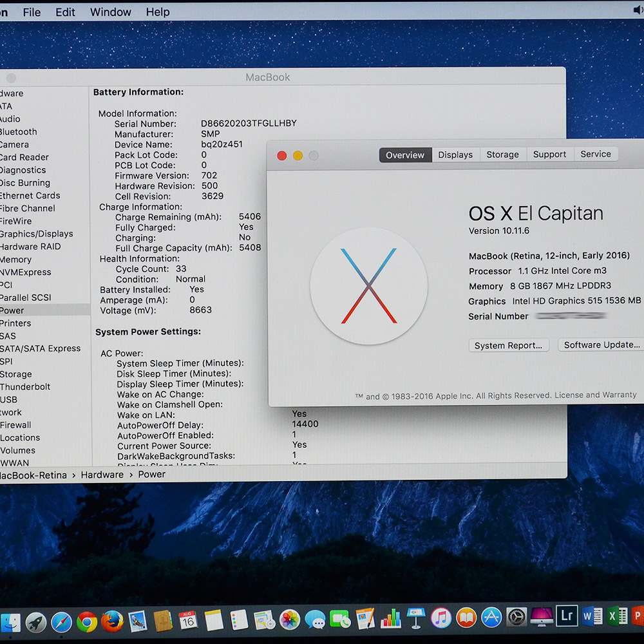
Task: Select the Overview tab
Action: (405, 155)
